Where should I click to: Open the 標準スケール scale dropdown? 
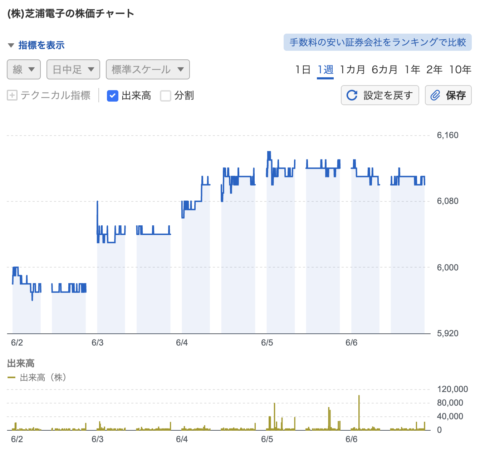148,69
